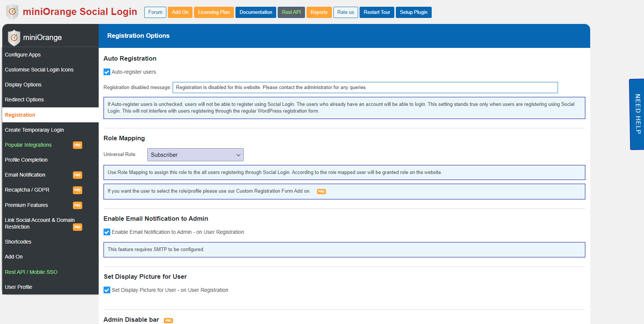This screenshot has width=644, height=324.
Task: Select the Registration sidebar item
Action: (50, 115)
